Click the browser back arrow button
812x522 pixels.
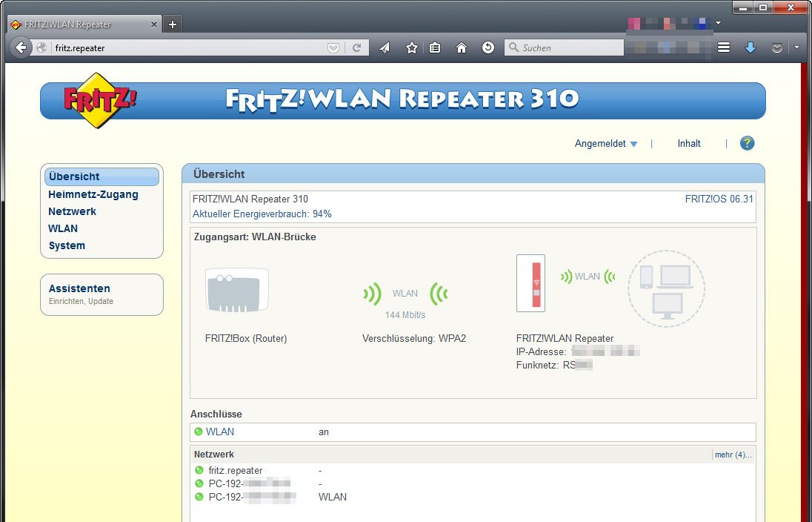pyautogui.click(x=21, y=47)
